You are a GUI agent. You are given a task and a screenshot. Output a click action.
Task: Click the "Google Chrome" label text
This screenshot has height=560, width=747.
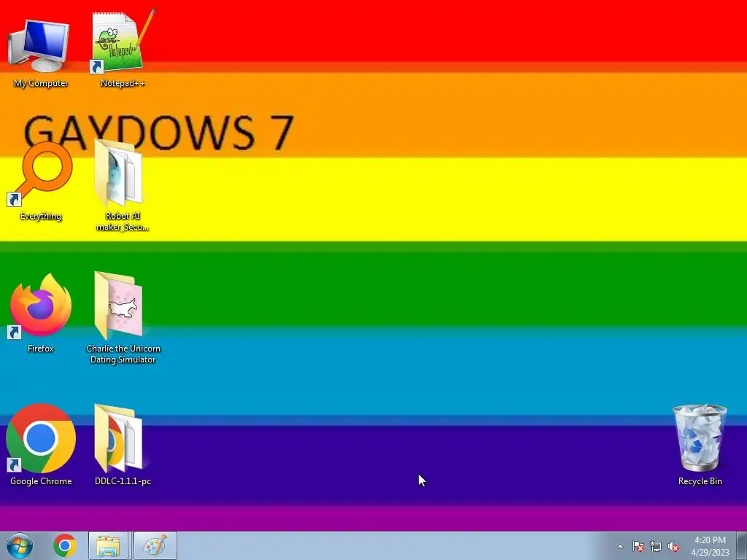[41, 481]
